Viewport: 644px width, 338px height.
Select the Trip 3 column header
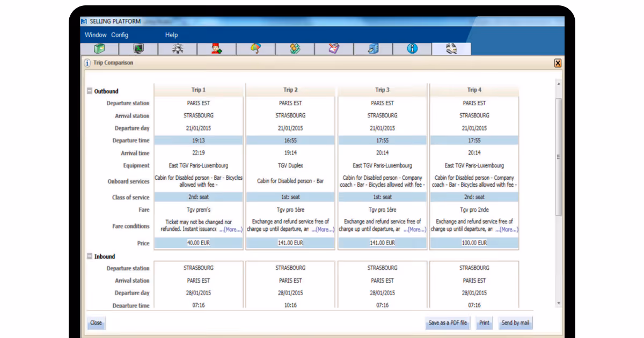(383, 90)
